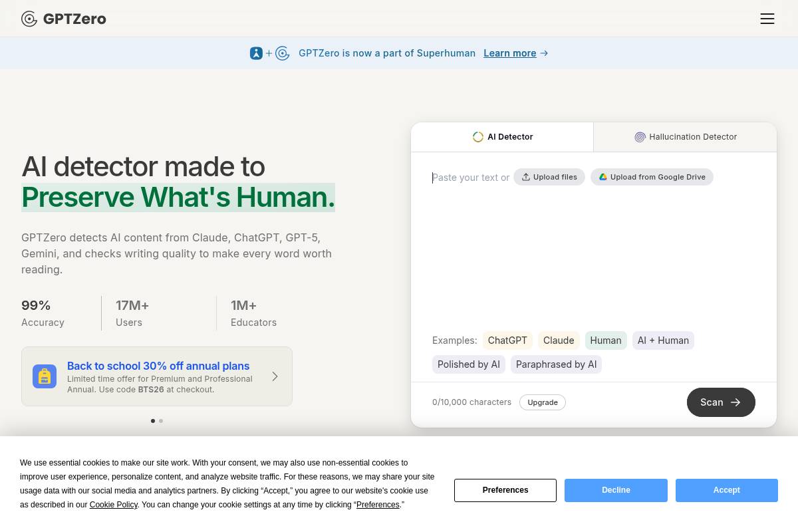Click the Hallucination Detector spiral icon
This screenshot has height=532, width=798.
640,137
